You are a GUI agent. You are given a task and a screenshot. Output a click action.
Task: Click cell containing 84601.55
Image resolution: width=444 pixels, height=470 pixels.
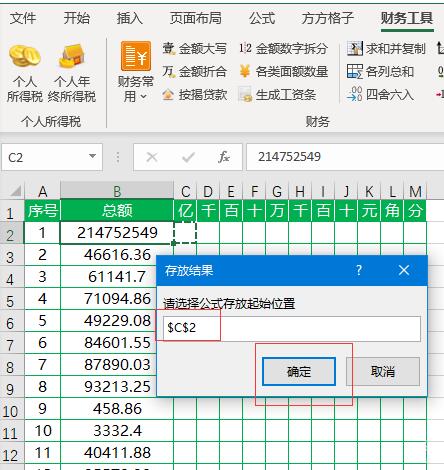[117, 343]
